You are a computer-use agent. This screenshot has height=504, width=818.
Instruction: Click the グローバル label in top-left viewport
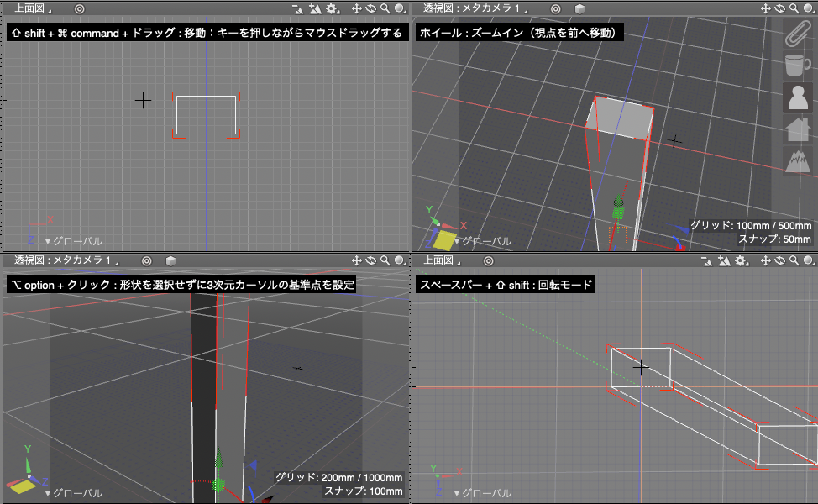pos(74,241)
